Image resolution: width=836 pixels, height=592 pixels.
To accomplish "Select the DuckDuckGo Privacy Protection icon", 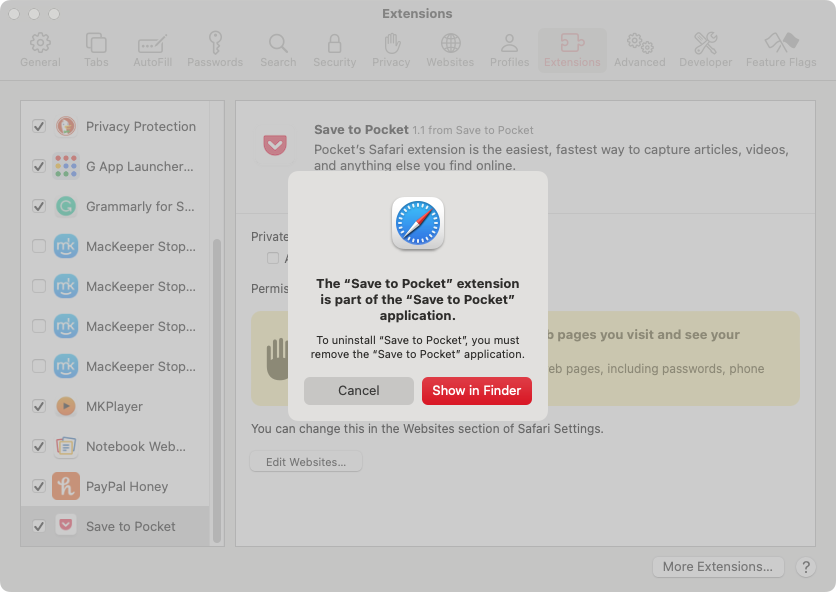I will 66,126.
